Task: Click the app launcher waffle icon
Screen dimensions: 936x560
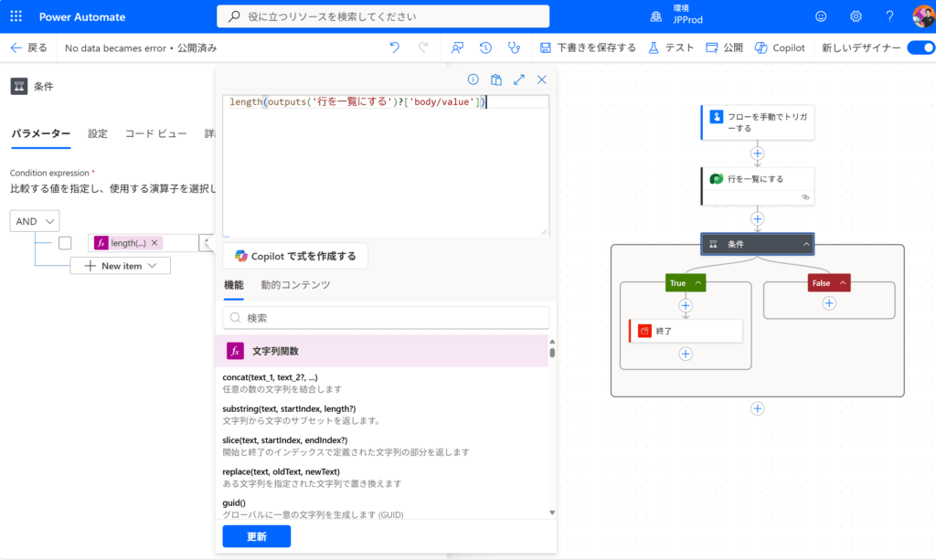Action: click(16, 16)
